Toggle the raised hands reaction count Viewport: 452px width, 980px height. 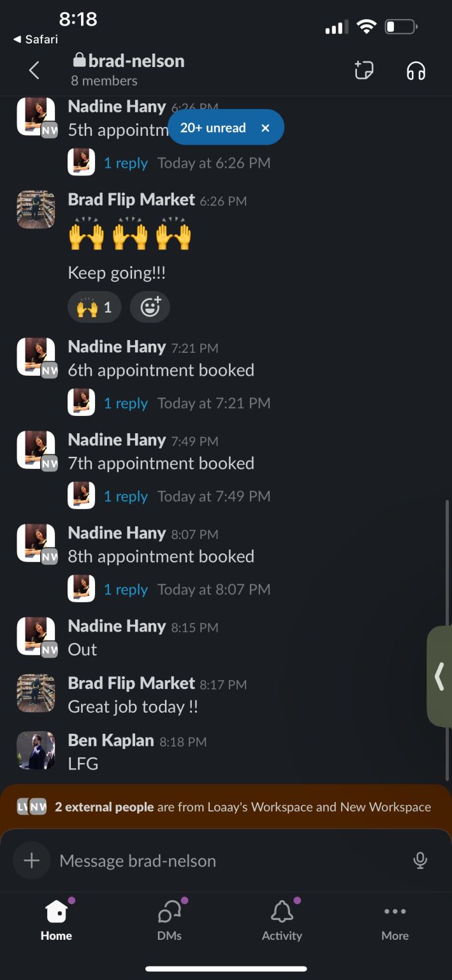click(x=94, y=308)
